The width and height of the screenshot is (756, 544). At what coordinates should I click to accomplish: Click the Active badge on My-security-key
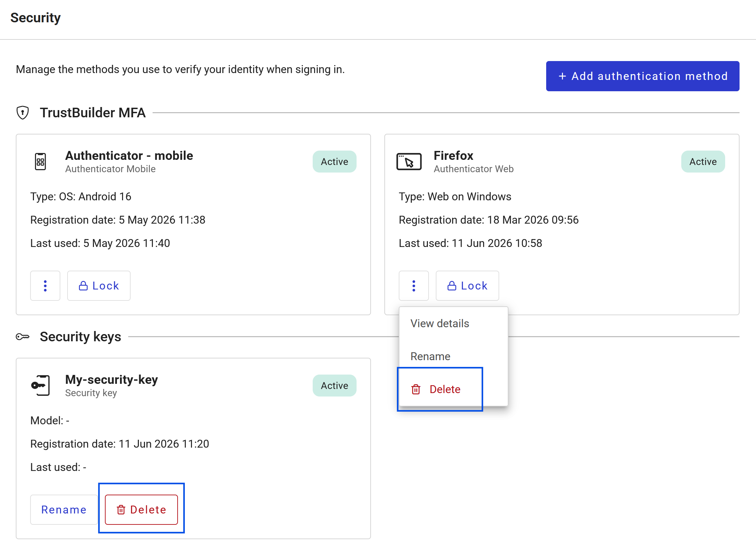[x=335, y=386]
